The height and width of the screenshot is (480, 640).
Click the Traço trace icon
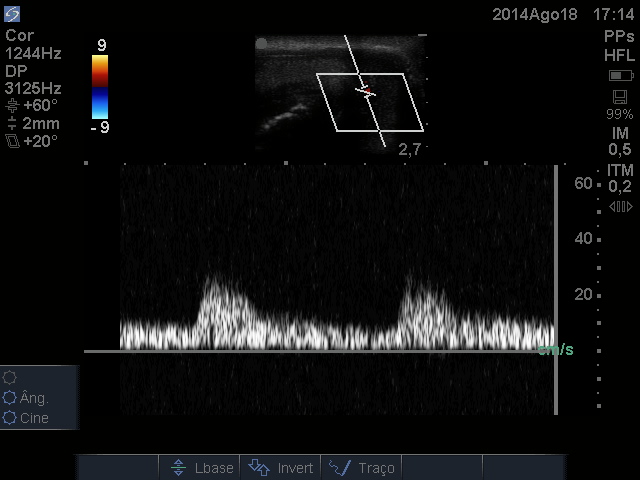[340, 467]
